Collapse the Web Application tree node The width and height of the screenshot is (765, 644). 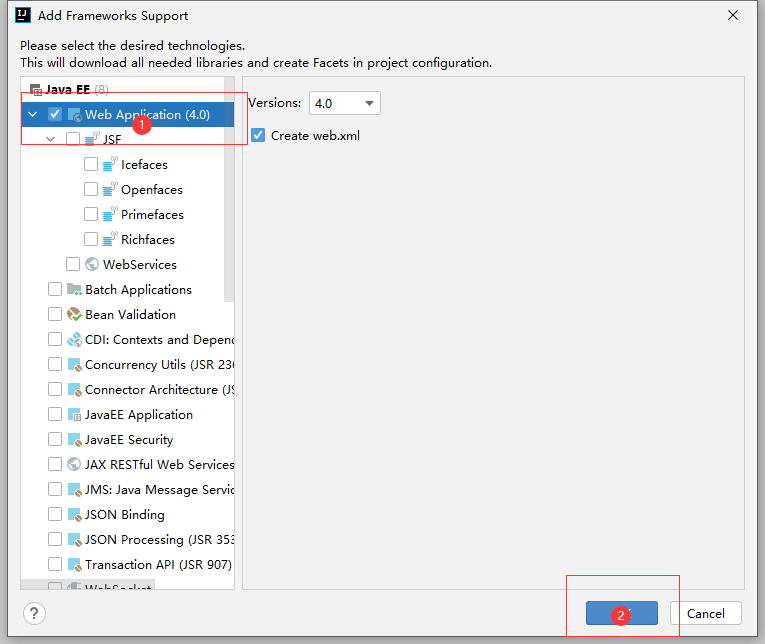(33, 115)
